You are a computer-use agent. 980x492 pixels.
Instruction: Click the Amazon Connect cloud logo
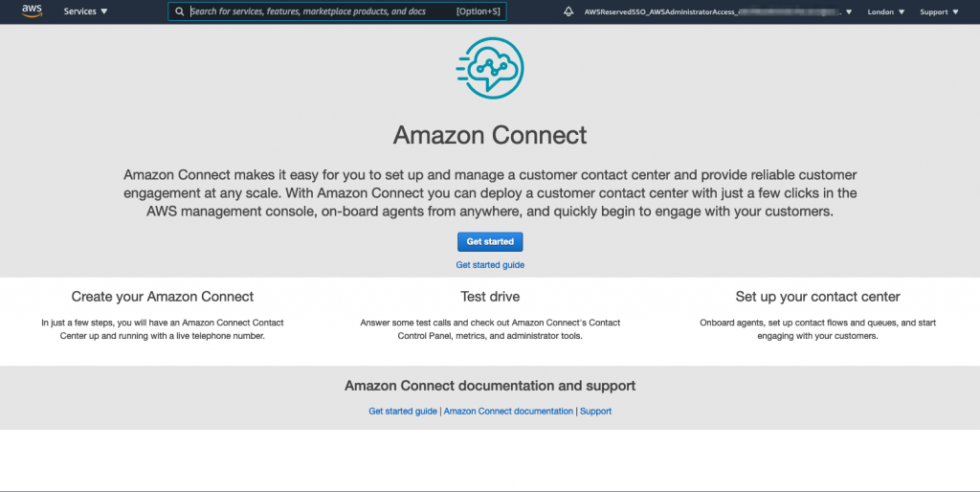(x=489, y=65)
